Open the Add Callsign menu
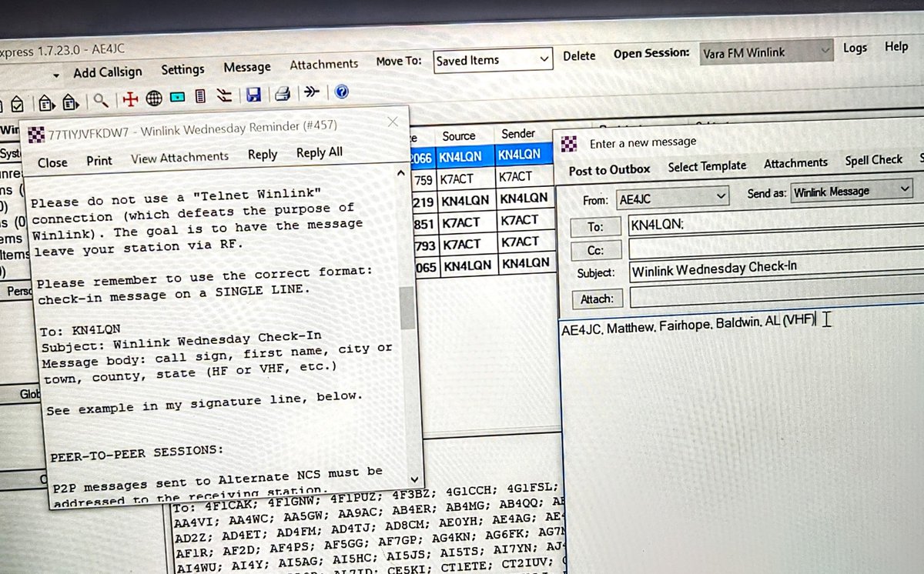924x574 pixels. [107, 72]
